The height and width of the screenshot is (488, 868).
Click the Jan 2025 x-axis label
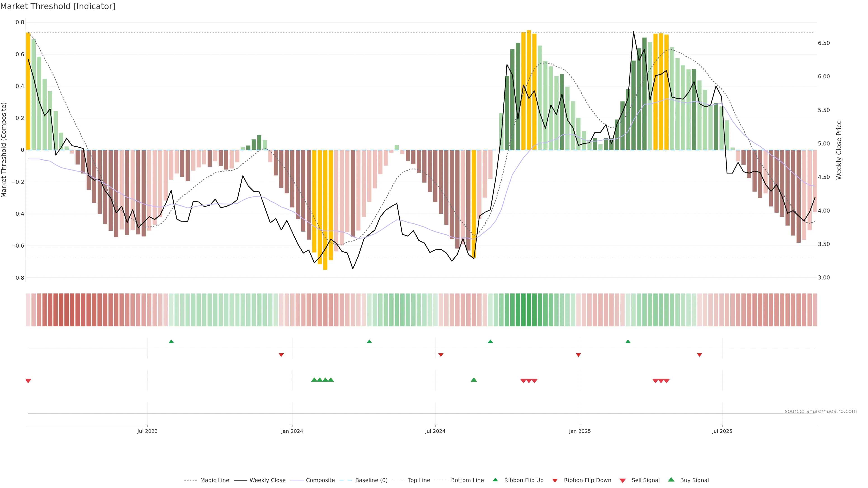(580, 431)
